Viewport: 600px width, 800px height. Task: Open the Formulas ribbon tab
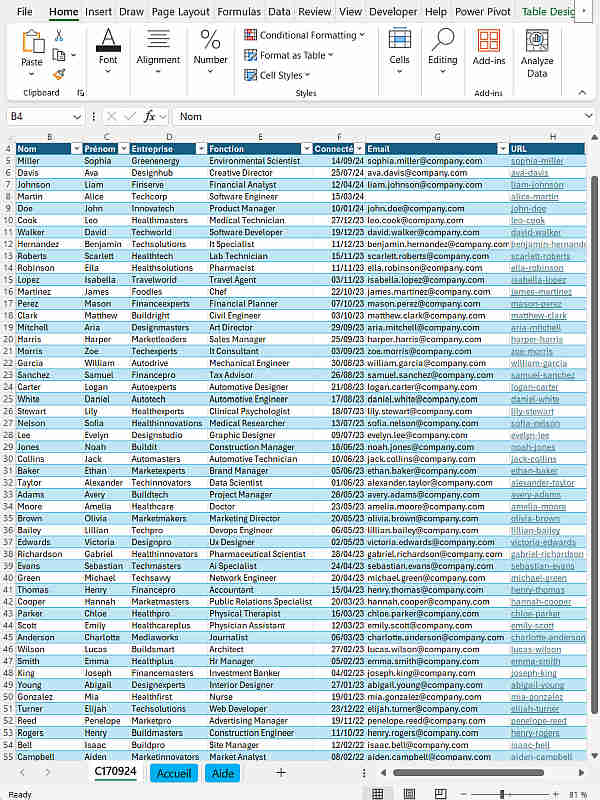(239, 12)
